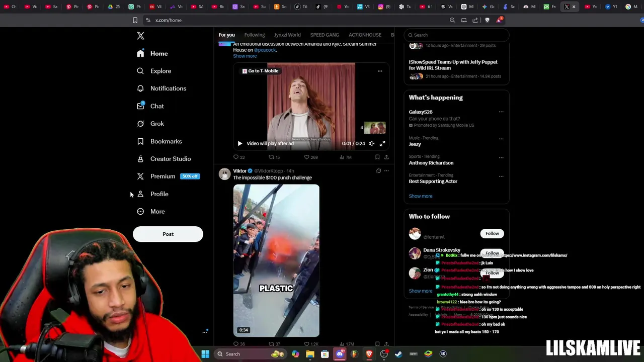Follow the @fentanvl account
This screenshot has height=362, width=644.
point(492,233)
